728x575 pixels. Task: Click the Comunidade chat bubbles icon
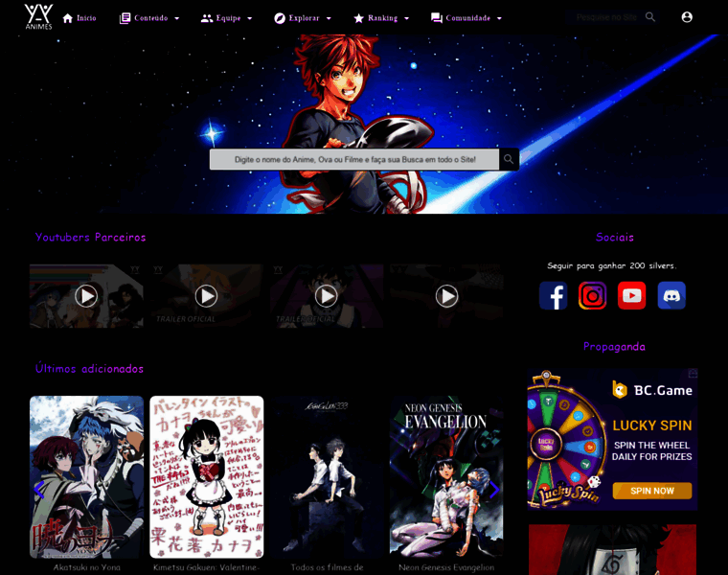[437, 18]
